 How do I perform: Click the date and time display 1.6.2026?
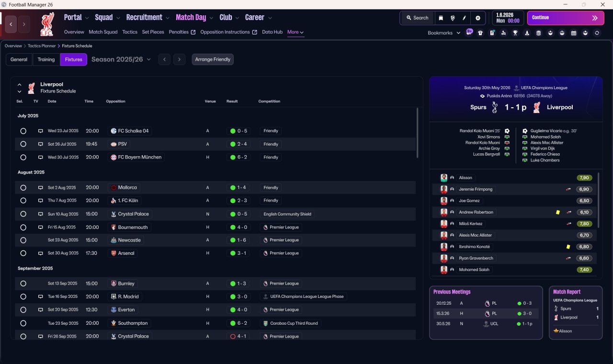pos(508,18)
